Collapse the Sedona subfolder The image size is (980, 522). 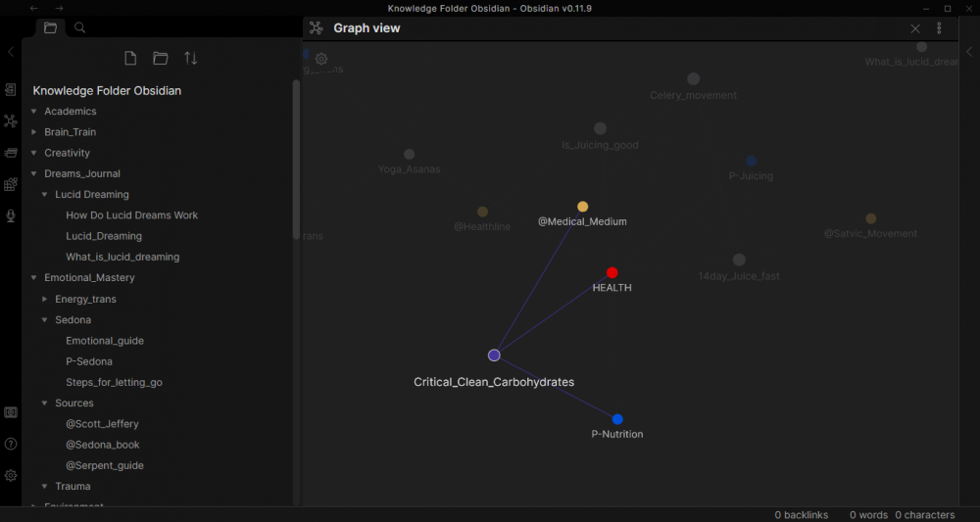coord(44,319)
